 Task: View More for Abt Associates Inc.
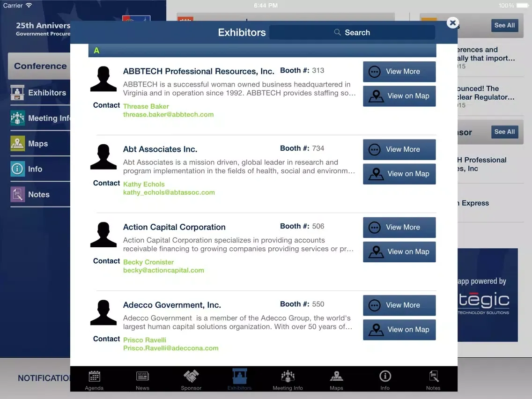coord(399,150)
